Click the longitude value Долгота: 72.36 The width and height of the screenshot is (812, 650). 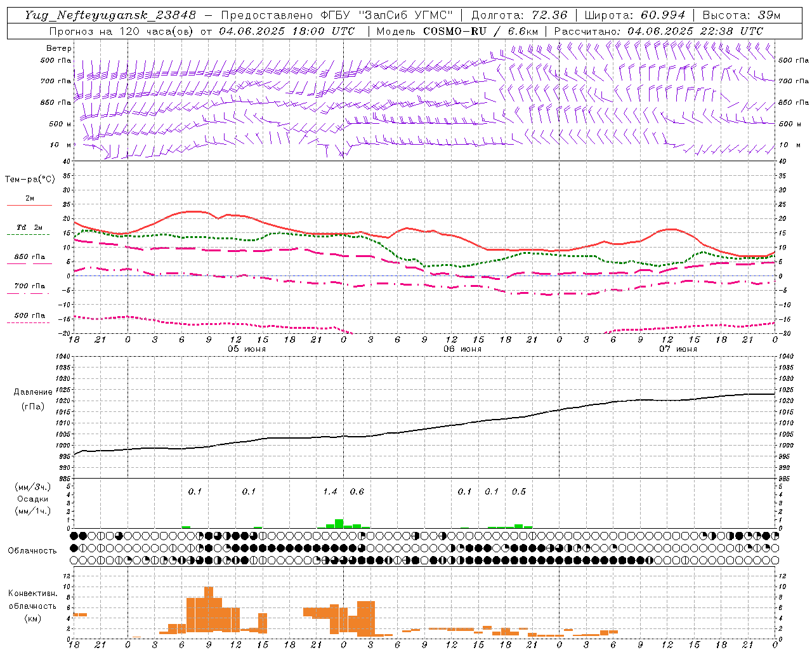click(x=520, y=15)
